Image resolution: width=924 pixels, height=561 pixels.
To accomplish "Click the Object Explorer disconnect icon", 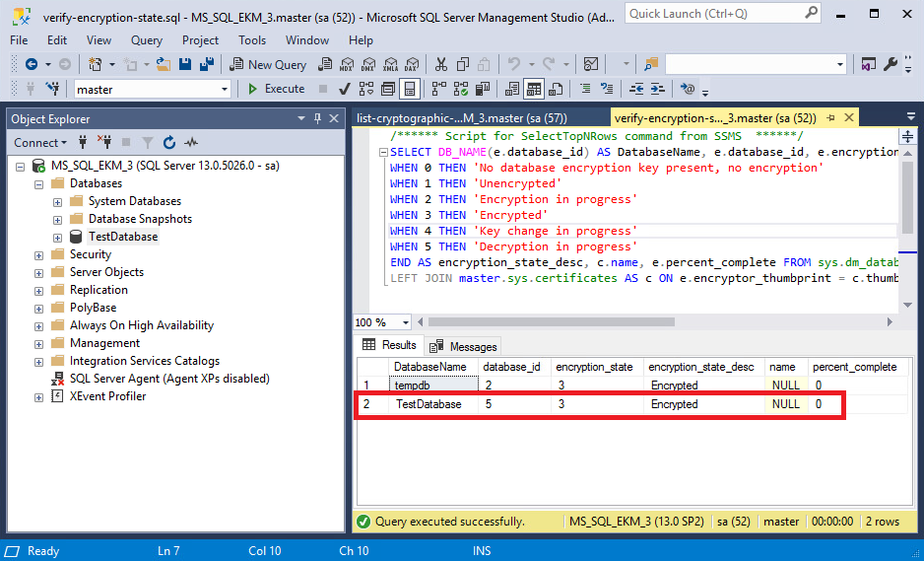I will coord(104,143).
